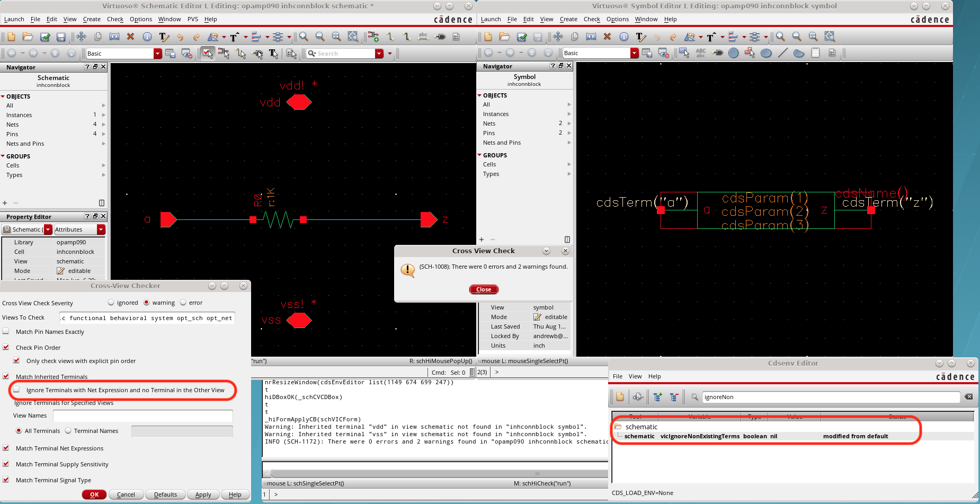Click the ignoreNon search field in Cdsenv Editor
This screenshot has width=980, height=504.
click(x=831, y=397)
